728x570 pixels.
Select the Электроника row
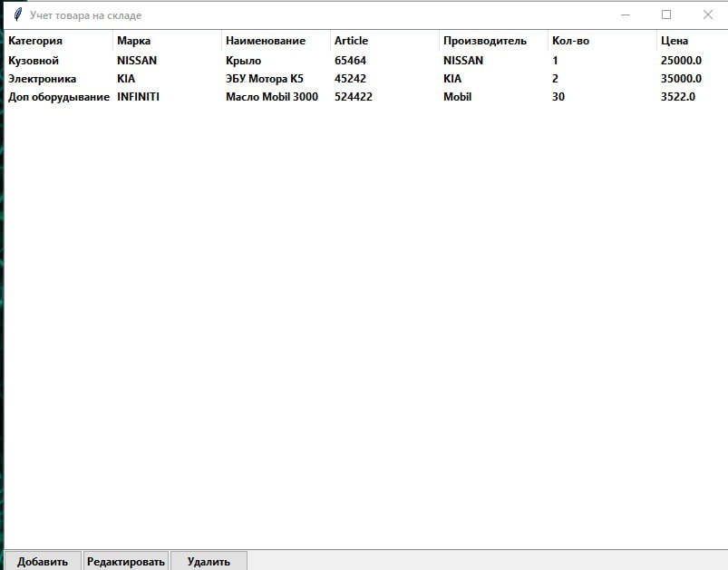click(x=43, y=79)
